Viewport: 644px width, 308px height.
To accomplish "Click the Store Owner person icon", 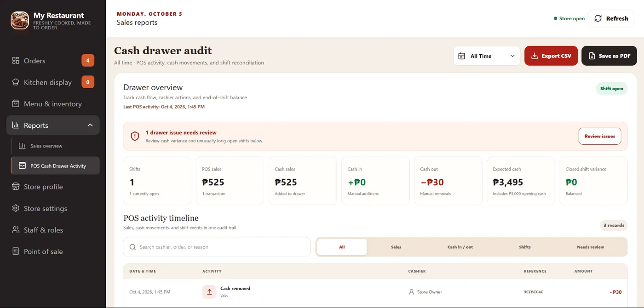I will (411, 292).
